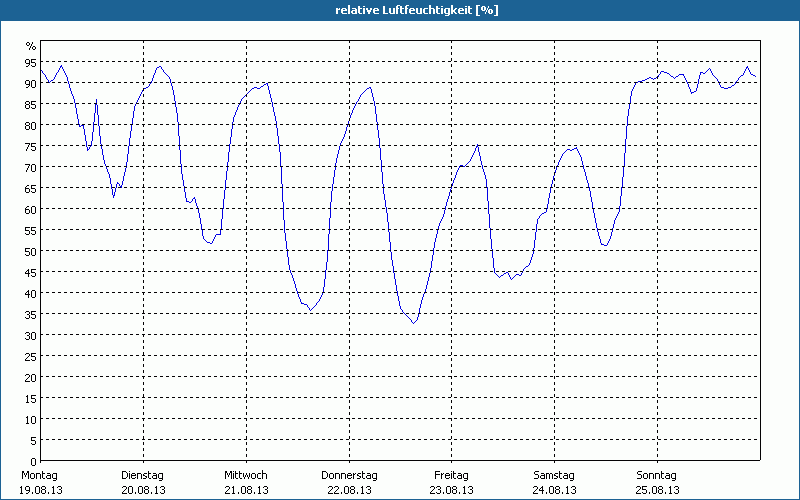Viewport: 800px width, 500px height.
Task: Click the 15 value on the y-axis
Action: (31, 398)
